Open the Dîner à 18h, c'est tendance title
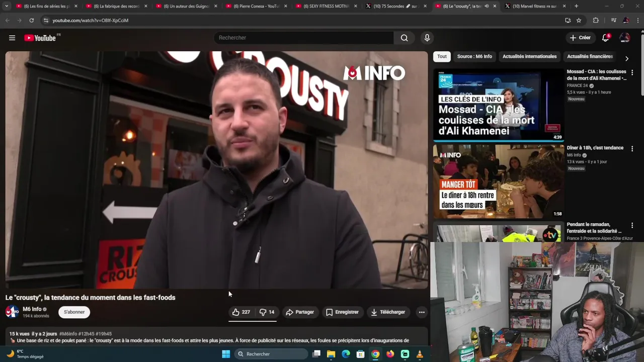 (595, 148)
